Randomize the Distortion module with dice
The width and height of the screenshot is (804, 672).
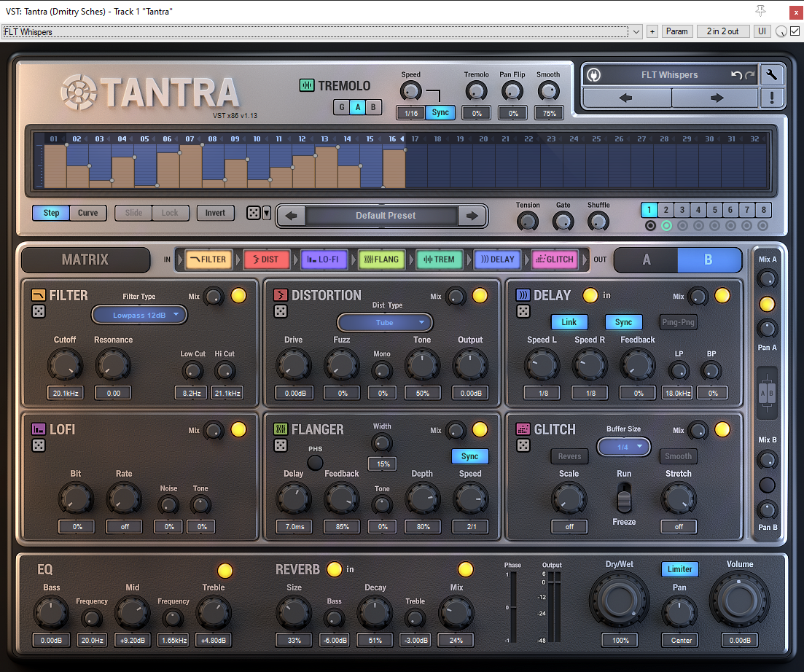point(281,311)
